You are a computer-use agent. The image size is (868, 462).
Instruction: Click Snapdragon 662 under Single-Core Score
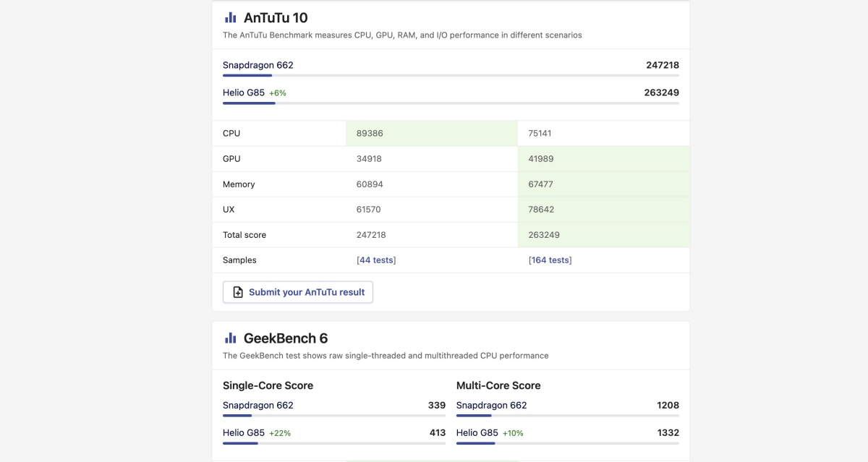[x=258, y=406]
